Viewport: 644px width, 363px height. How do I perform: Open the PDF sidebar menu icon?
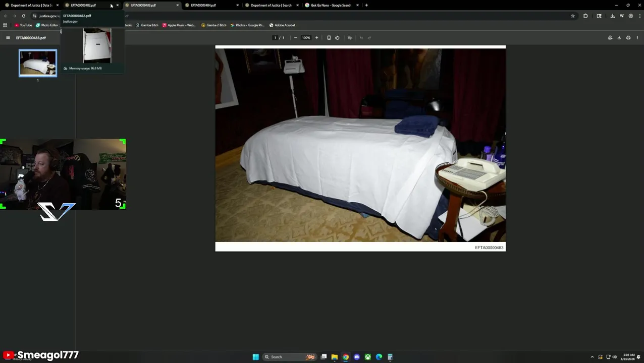tap(8, 38)
